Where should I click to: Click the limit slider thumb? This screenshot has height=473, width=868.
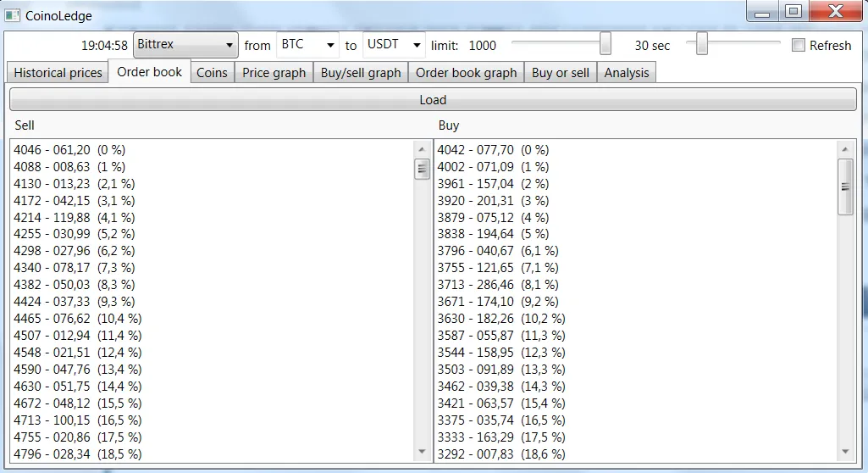(x=605, y=44)
